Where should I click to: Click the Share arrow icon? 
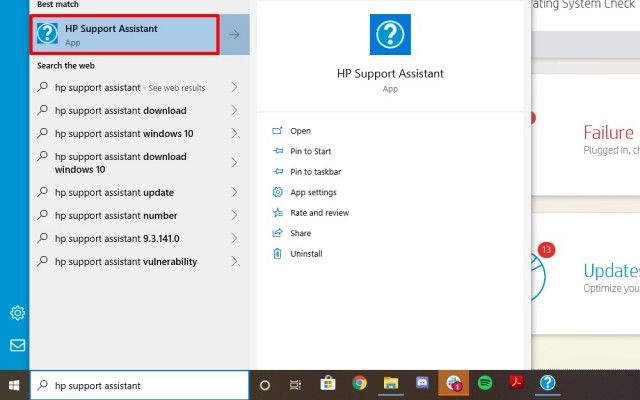278,233
